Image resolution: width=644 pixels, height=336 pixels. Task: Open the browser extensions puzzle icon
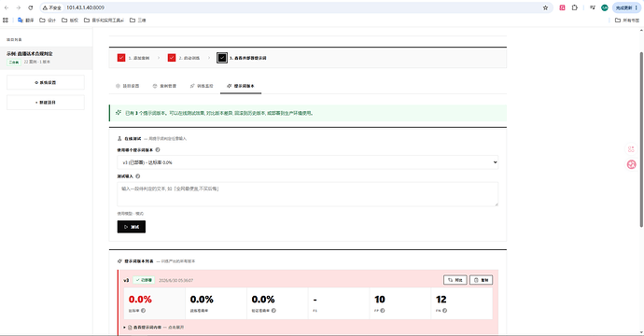point(575,7)
